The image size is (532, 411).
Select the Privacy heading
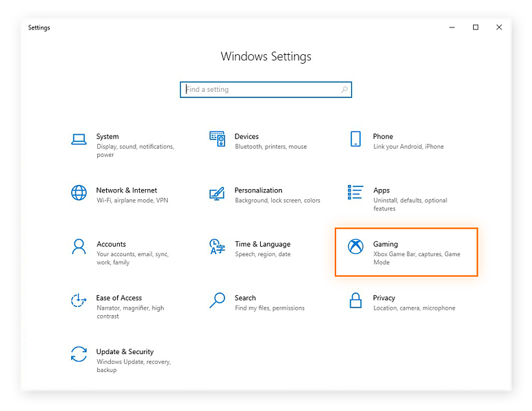click(x=384, y=299)
